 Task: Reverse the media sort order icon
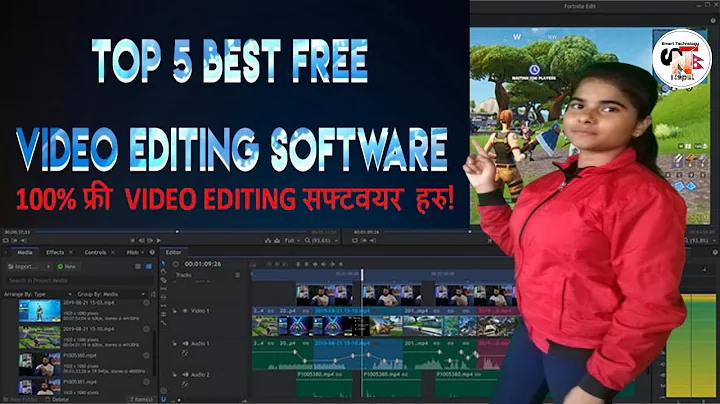tap(153, 294)
